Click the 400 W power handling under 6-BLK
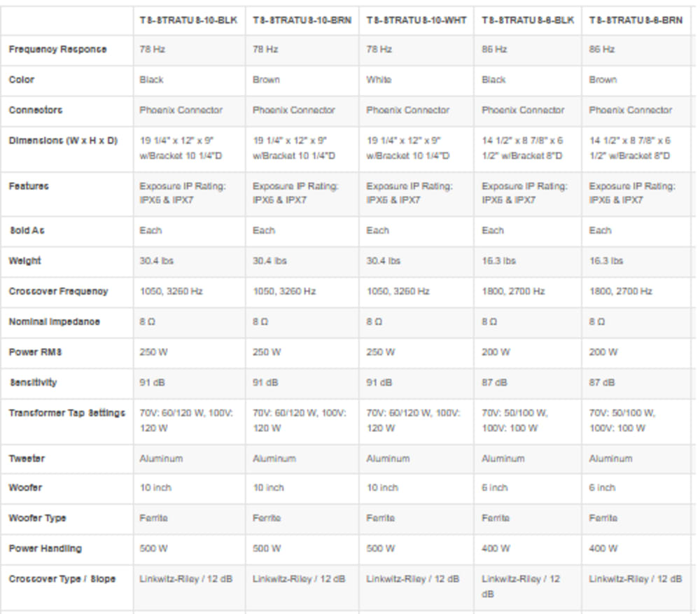Image resolution: width=700 pixels, height=614 pixels. [x=496, y=549]
